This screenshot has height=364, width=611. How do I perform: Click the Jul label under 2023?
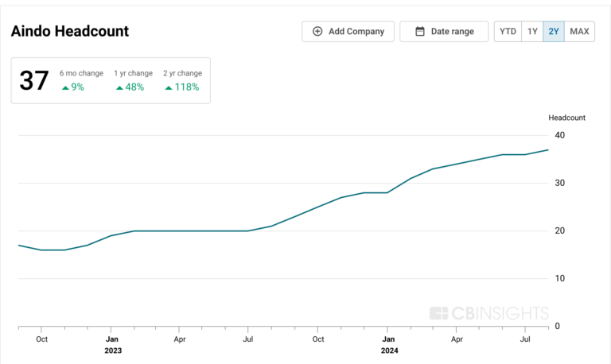(248, 339)
